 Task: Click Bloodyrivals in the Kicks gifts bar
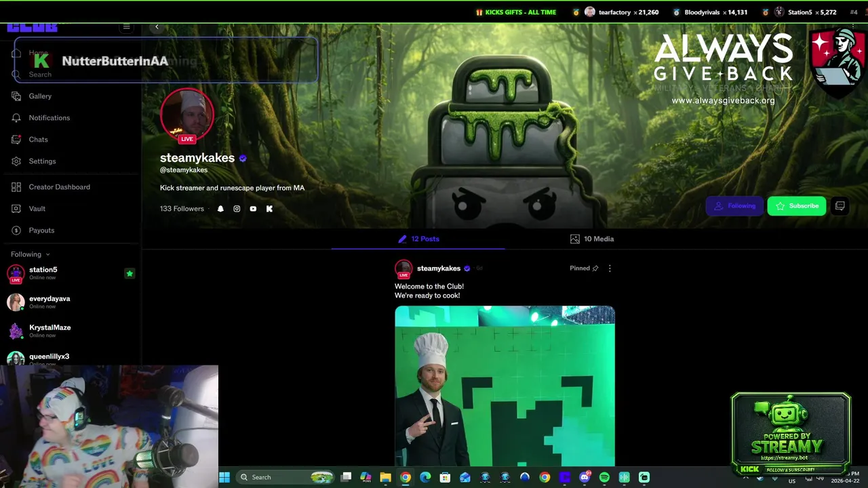click(702, 12)
